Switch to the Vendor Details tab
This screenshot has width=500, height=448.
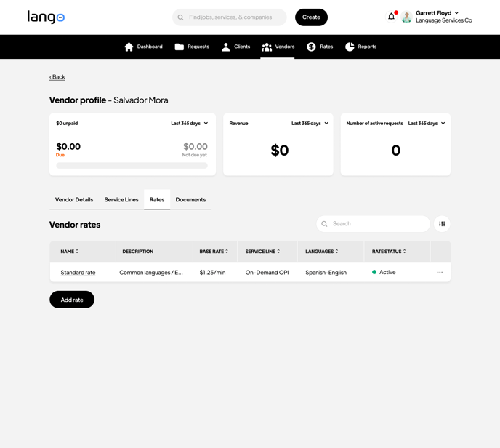point(74,199)
